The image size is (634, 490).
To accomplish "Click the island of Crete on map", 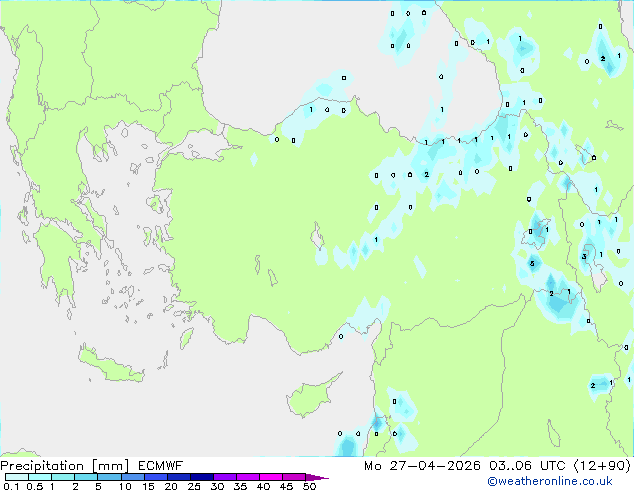I will (x=110, y=366).
